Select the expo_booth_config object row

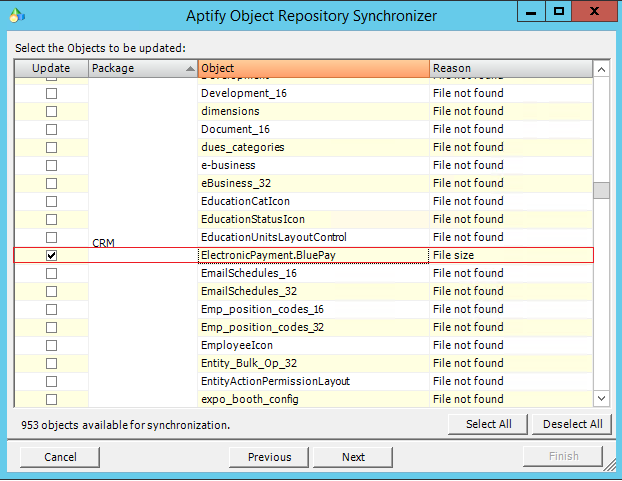pyautogui.click(x=313, y=399)
